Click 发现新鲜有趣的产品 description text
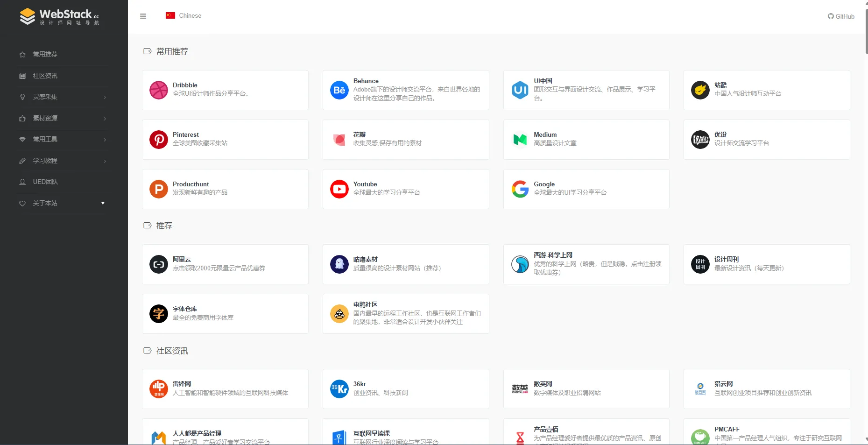 tap(200, 192)
